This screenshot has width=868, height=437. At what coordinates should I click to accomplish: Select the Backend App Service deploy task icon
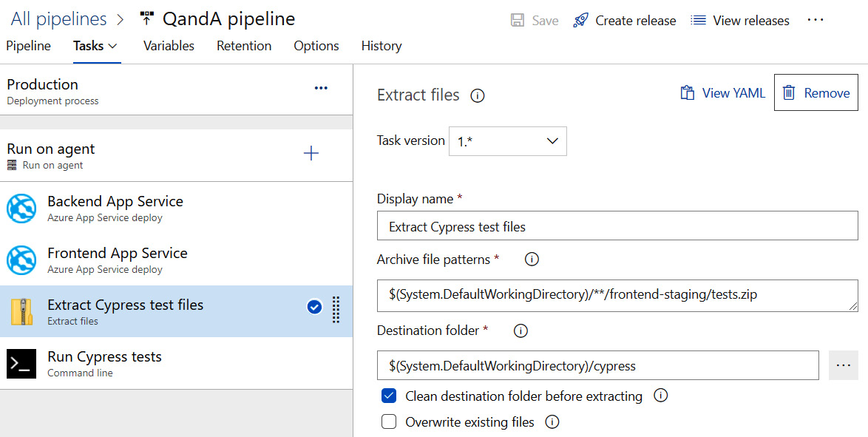tap(22, 209)
